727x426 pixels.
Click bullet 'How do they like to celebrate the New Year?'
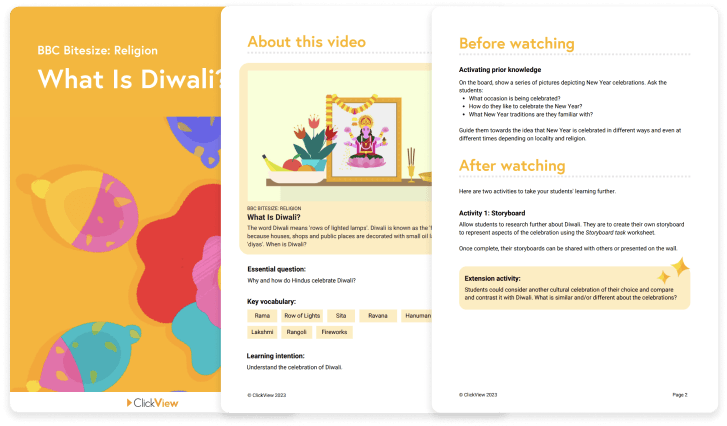525,106
